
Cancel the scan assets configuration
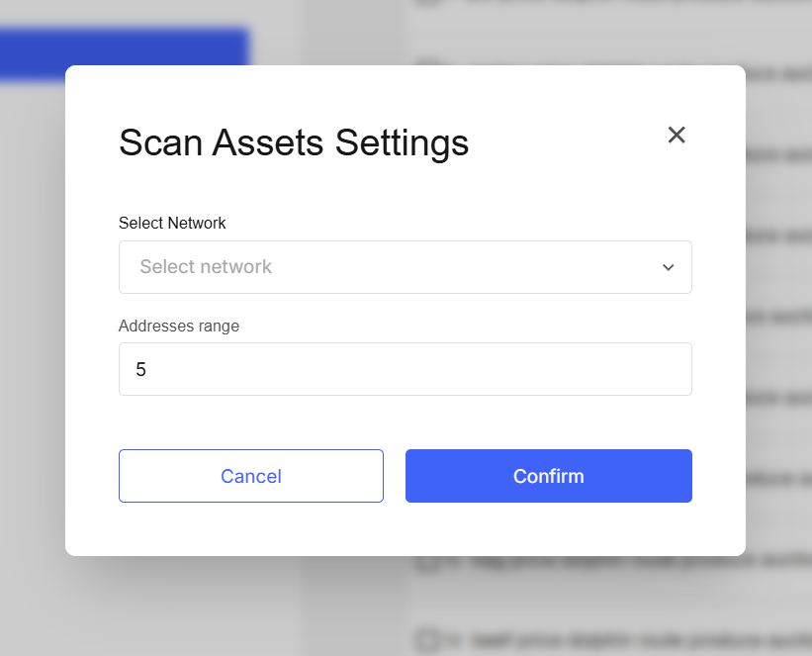click(250, 476)
